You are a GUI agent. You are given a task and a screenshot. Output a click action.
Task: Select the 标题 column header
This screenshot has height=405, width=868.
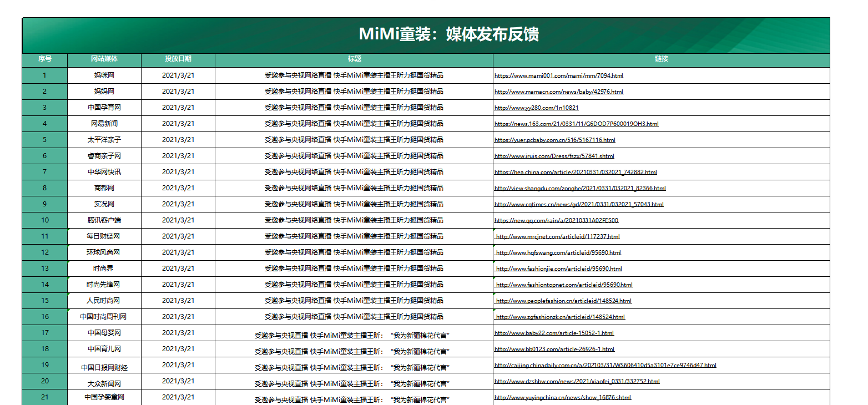[x=354, y=59]
